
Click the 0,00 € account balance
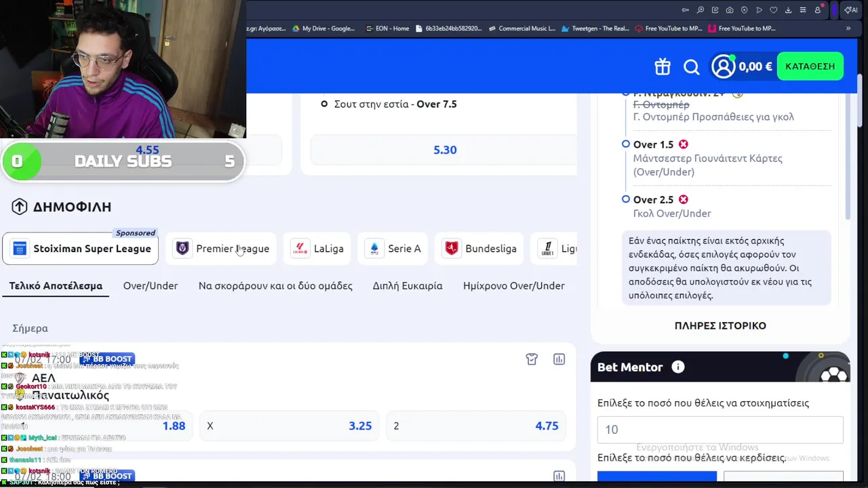tap(755, 66)
